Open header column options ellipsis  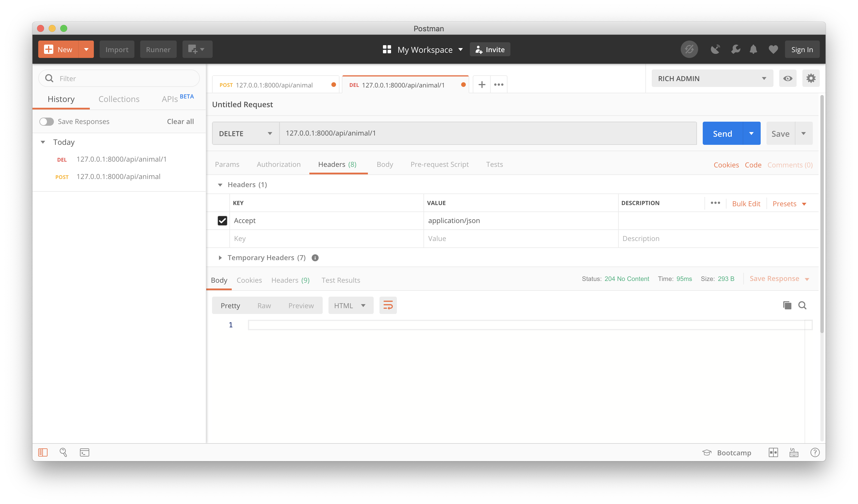click(715, 203)
